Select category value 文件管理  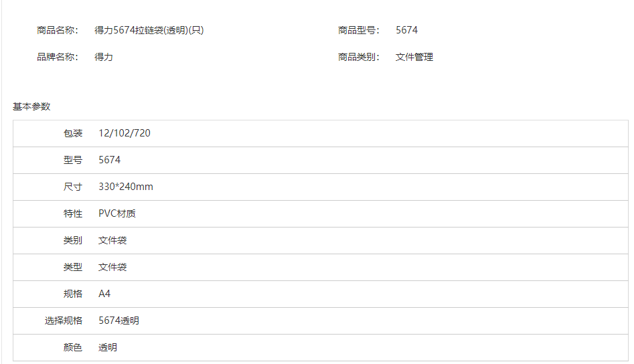414,57
